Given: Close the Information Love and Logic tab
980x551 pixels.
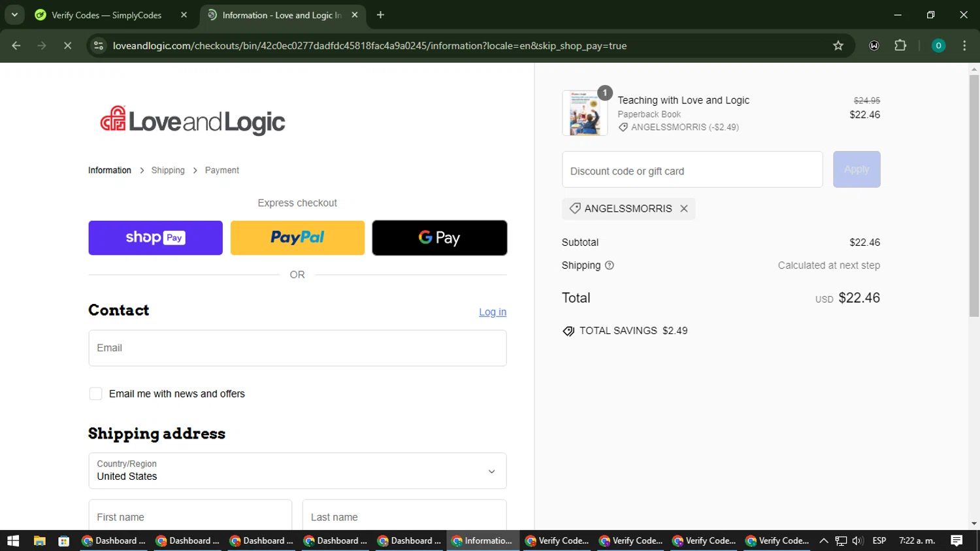Looking at the screenshot, I should point(355,15).
